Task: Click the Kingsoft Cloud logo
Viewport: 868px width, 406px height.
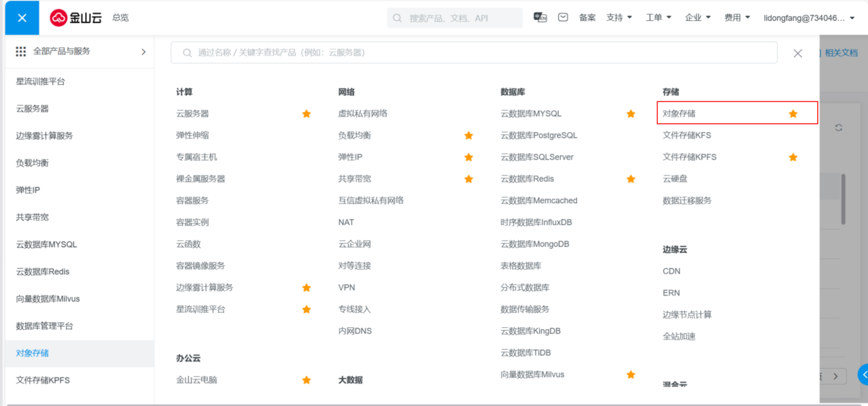Action: pyautogui.click(x=75, y=18)
